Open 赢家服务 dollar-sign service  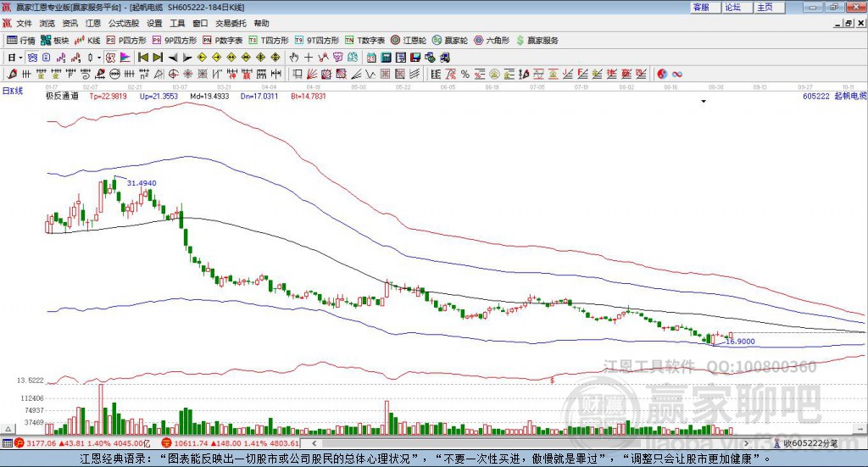click(537, 41)
